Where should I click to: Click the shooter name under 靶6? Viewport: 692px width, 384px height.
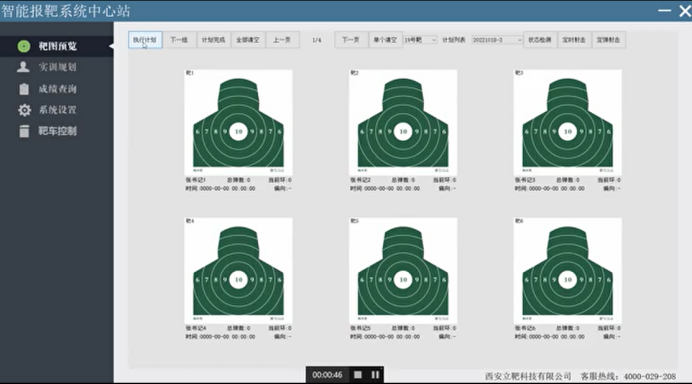[x=525, y=328]
